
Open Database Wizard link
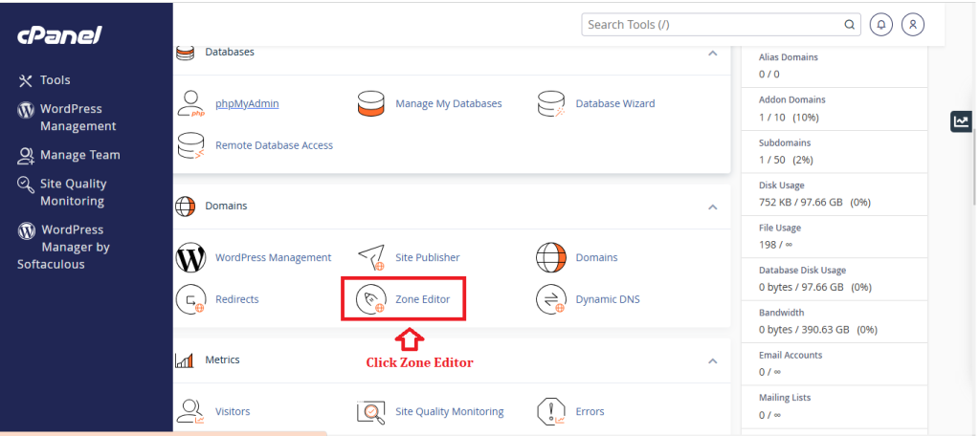coord(615,103)
